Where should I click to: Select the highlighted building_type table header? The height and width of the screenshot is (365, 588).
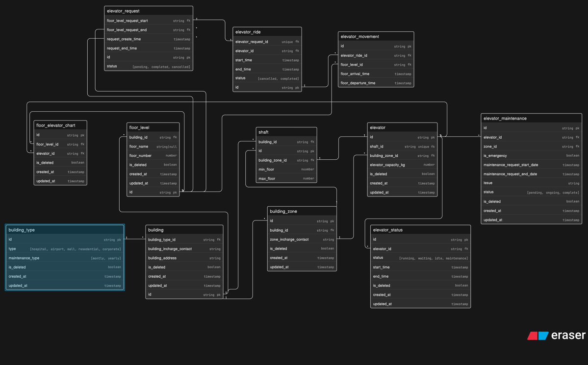point(65,230)
